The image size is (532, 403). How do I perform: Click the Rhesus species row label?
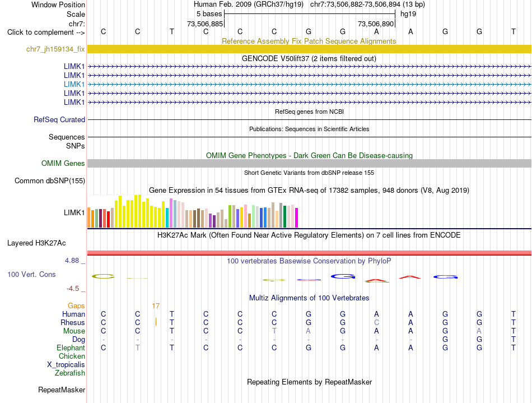pyautogui.click(x=73, y=322)
